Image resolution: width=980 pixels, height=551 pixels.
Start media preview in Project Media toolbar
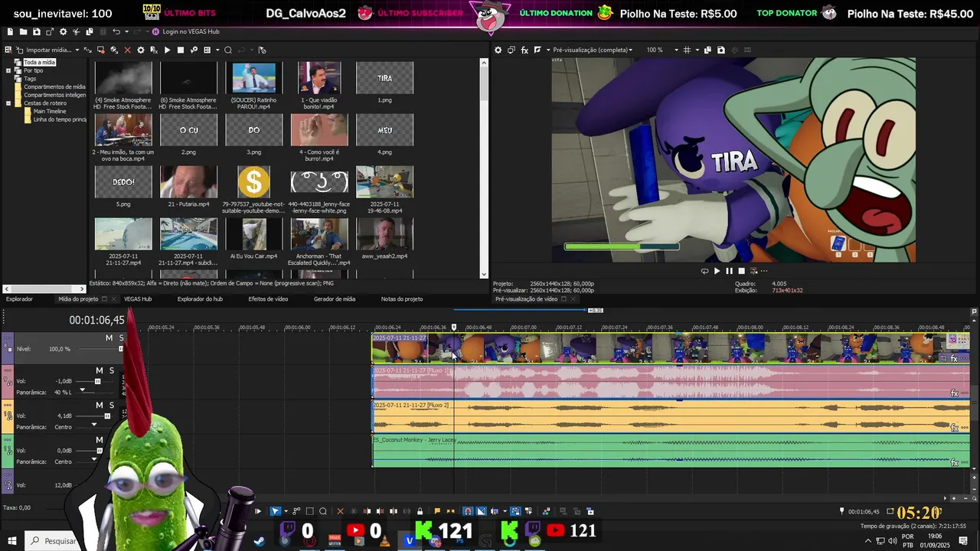167,50
